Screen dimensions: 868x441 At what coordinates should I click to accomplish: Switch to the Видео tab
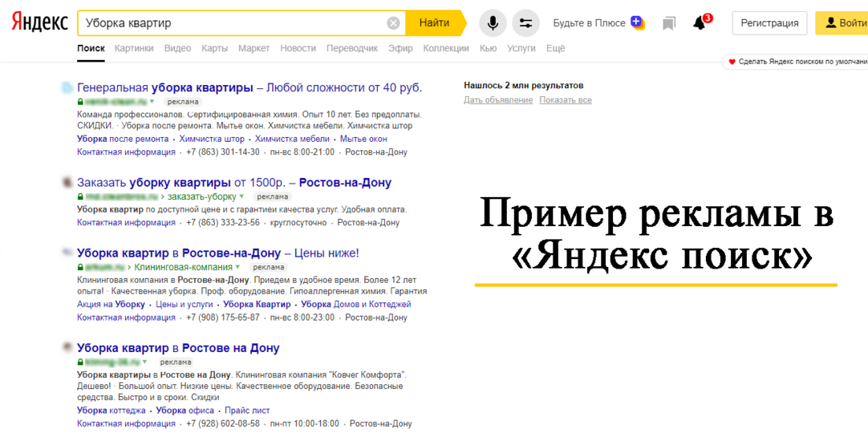pyautogui.click(x=178, y=48)
